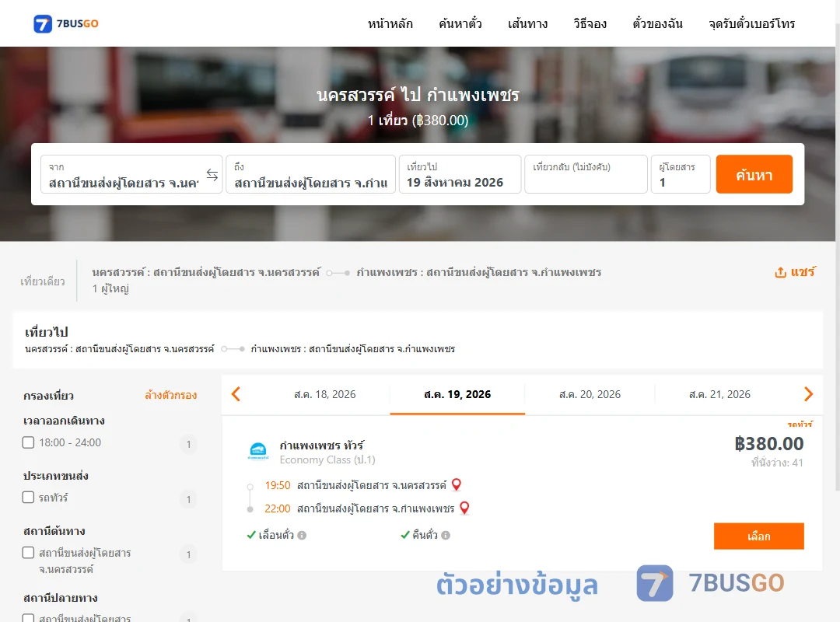Open the return date field เที่ยวกลับ
The height and width of the screenshot is (622, 840).
[x=586, y=174]
